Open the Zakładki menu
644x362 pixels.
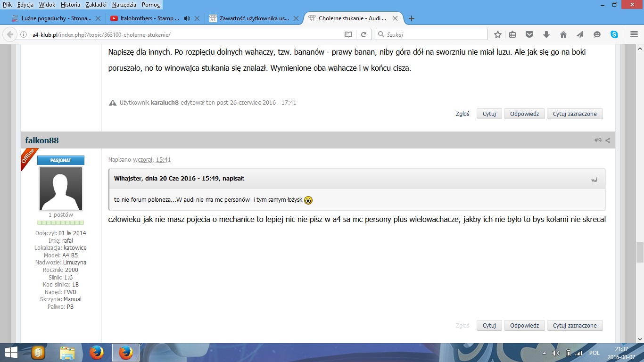coord(96,4)
